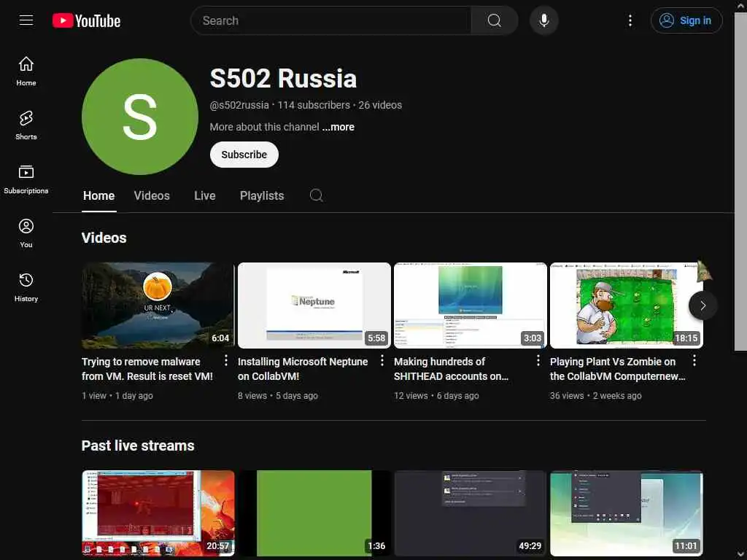747x560 pixels.
Task: Click the search magnifier button
Action: pos(494,20)
